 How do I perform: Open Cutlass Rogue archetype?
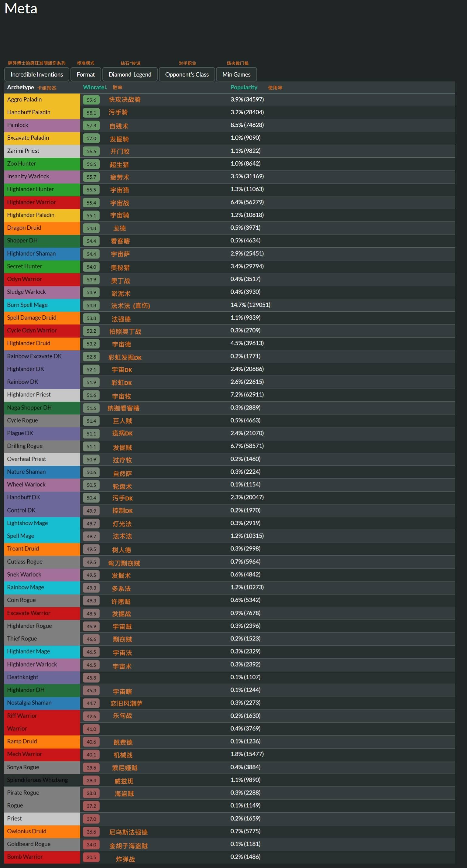click(x=42, y=562)
